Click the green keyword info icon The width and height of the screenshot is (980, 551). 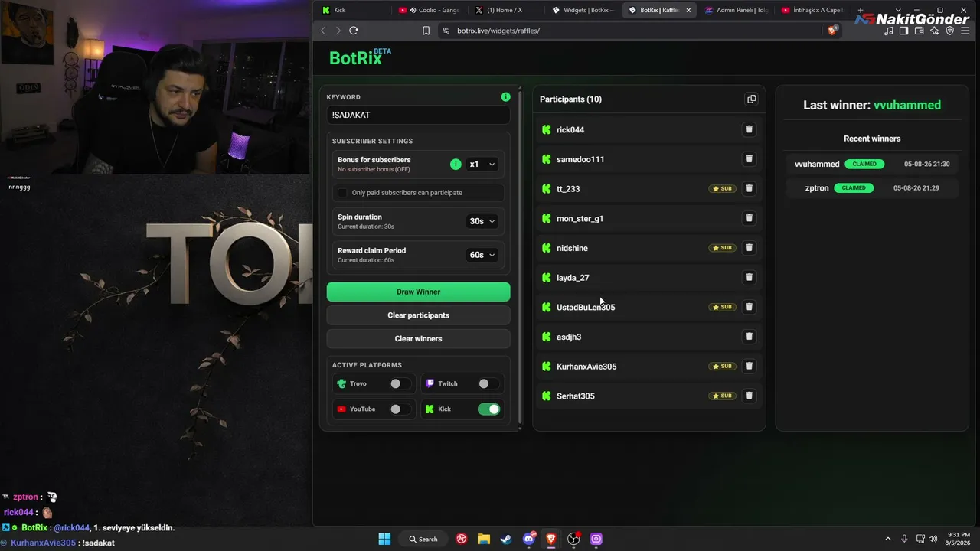(x=505, y=97)
